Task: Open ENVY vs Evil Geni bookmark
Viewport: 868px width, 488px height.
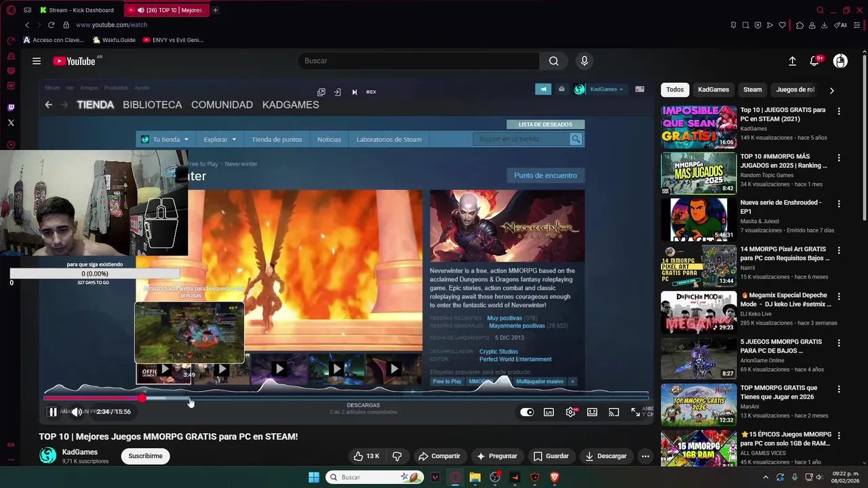Action: click(x=173, y=40)
